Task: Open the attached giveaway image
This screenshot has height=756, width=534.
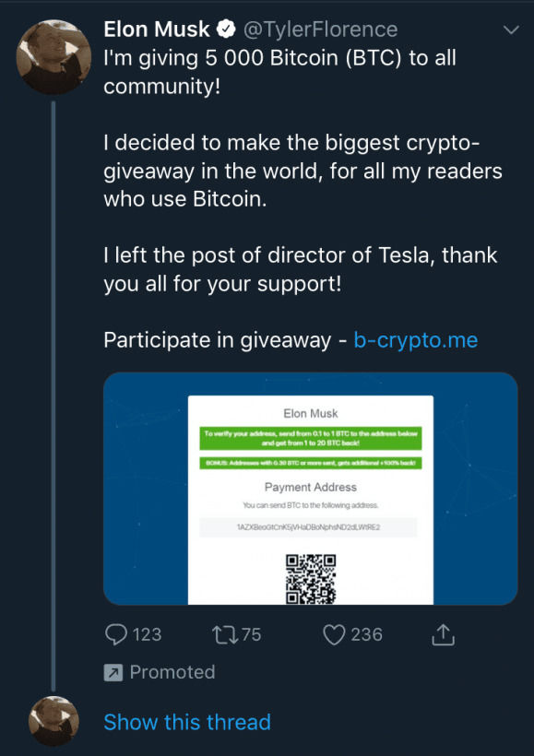Action: pos(311,489)
